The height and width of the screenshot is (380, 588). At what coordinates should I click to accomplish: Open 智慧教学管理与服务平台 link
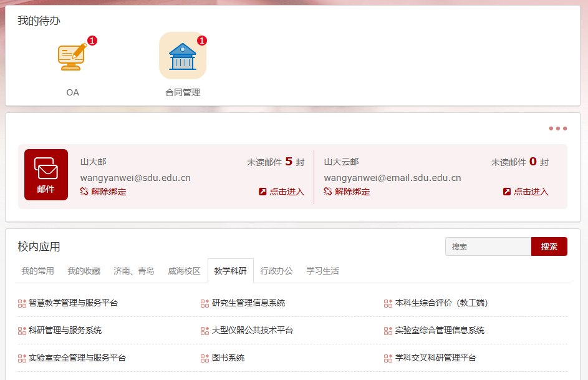[x=73, y=303]
